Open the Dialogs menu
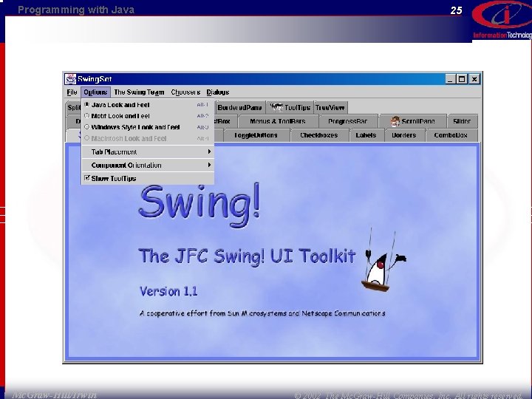 [x=218, y=92]
